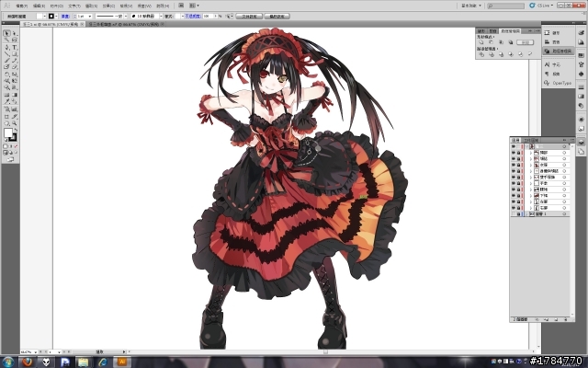Click Divide pathfinder icon
The width and height of the screenshot is (588, 368).
481,54
